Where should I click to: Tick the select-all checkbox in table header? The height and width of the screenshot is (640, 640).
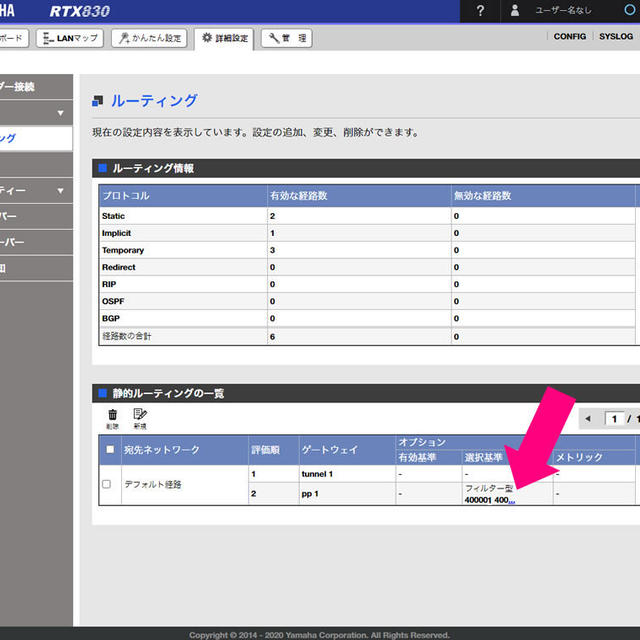coord(110,449)
